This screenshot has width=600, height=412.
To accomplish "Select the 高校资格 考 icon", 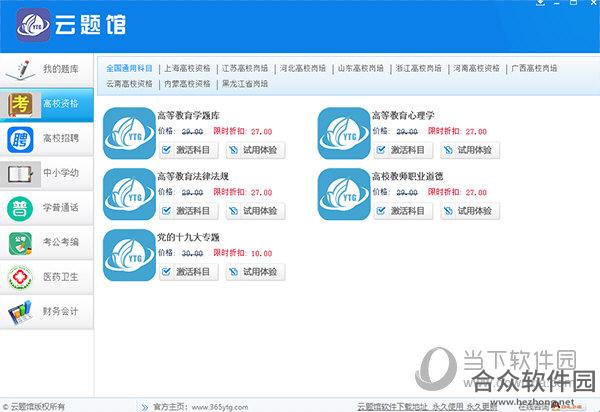I will click(x=20, y=104).
